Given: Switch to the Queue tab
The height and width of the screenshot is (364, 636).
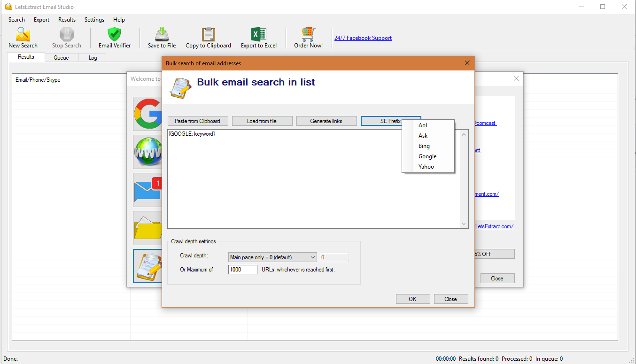Looking at the screenshot, I should (61, 58).
